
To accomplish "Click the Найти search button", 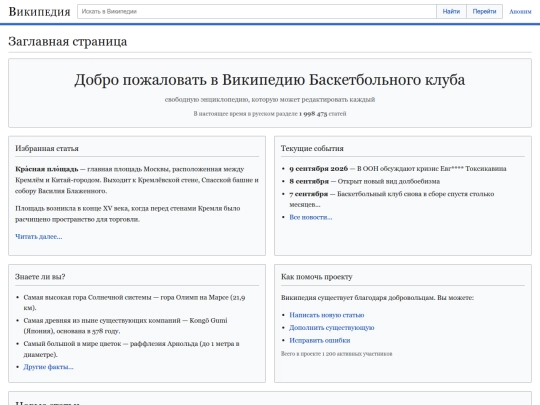I will click(451, 11).
